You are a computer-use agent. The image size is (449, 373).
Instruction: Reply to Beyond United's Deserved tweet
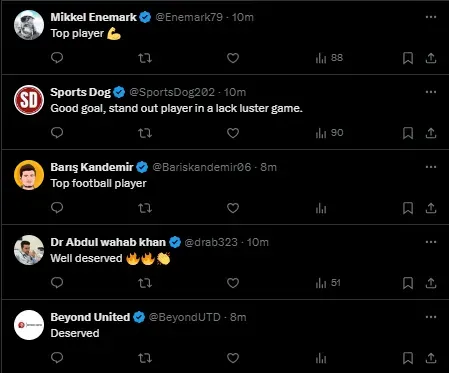[57, 358]
